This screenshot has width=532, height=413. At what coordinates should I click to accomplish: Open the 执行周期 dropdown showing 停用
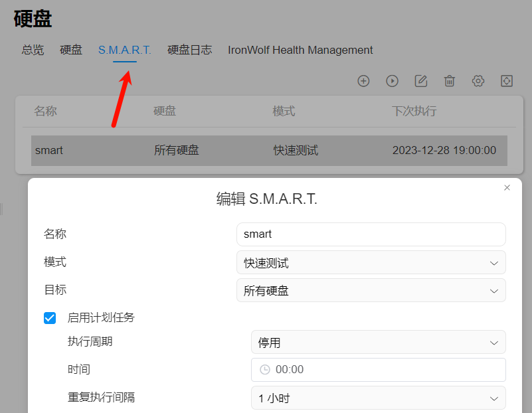(378, 343)
